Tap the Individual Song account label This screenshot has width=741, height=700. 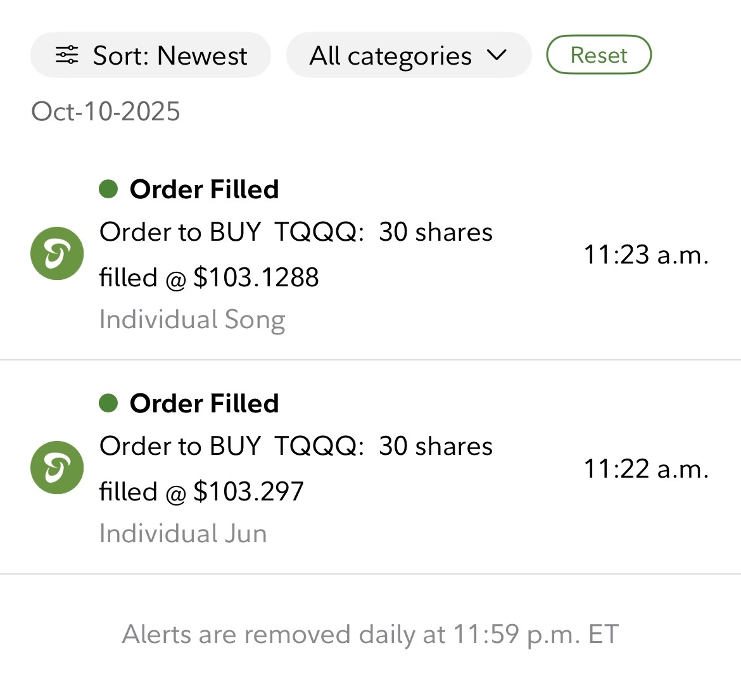tap(192, 320)
